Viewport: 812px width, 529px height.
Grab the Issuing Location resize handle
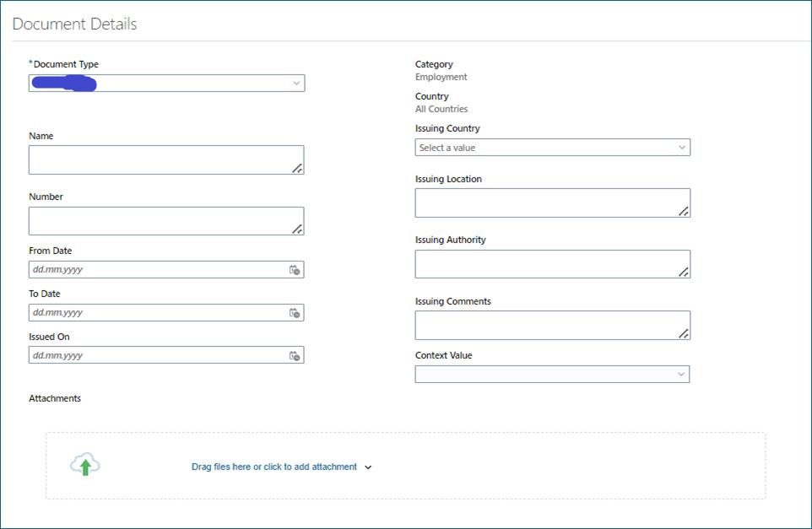[684, 211]
